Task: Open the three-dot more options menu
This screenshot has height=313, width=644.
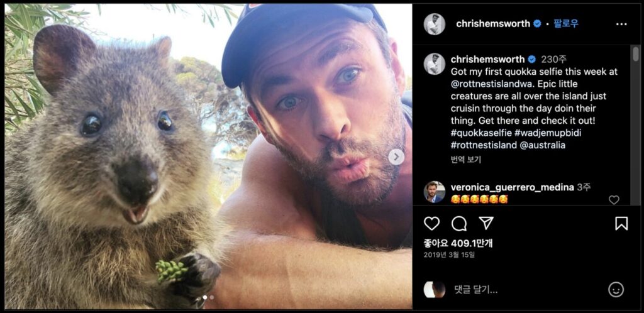Action: 621,25
